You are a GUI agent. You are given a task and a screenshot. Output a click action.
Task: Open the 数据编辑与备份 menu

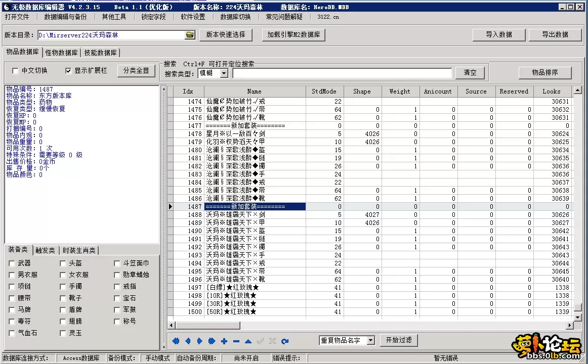pos(65,17)
